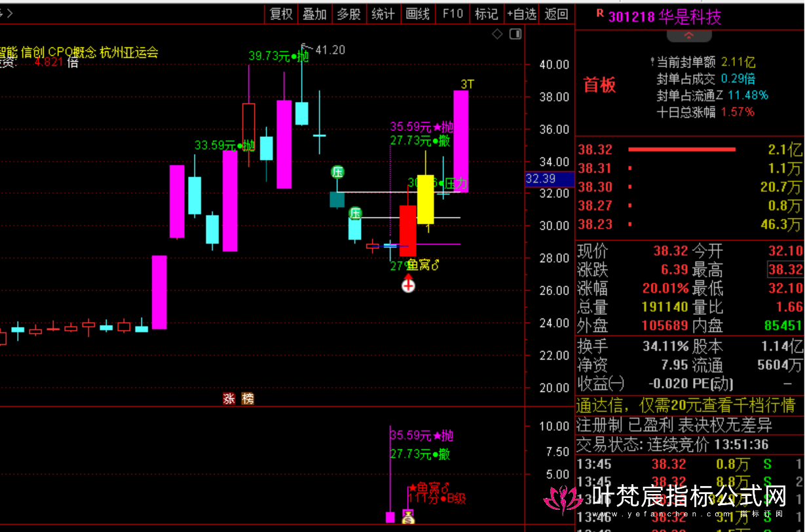Open the 复权 price-adjustment menu
The image size is (805, 532).
coord(281,14)
